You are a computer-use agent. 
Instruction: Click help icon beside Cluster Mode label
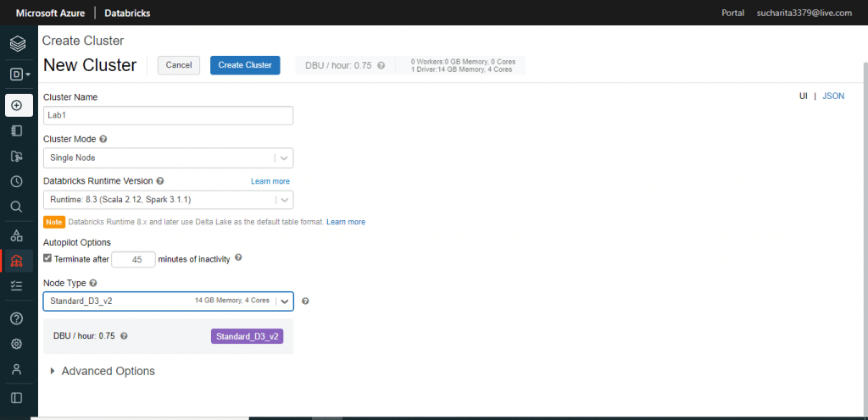(103, 139)
